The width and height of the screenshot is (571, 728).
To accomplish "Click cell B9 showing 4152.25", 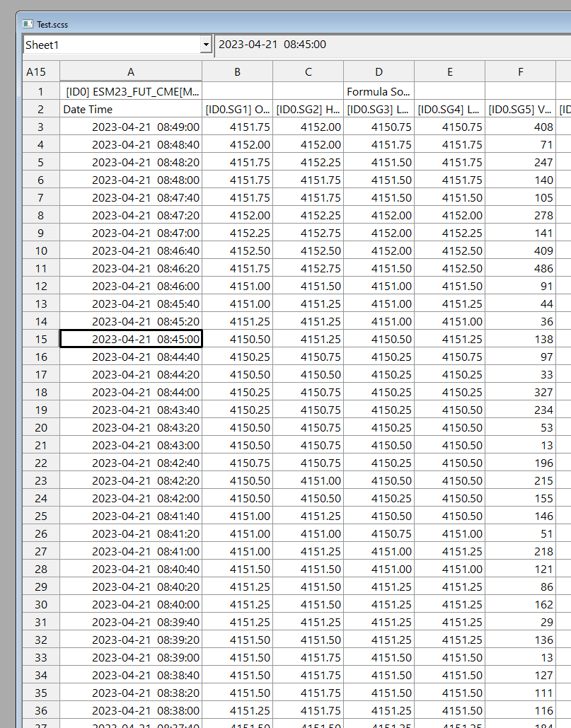I will [x=237, y=233].
